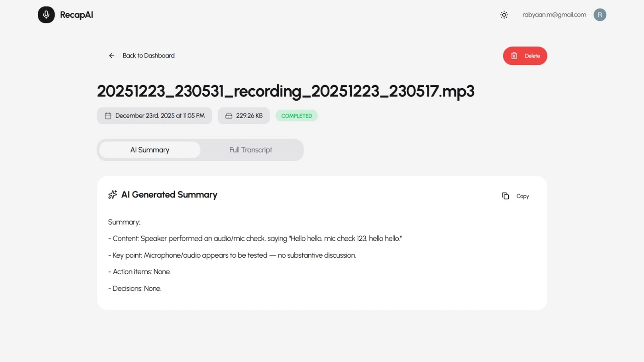The height and width of the screenshot is (362, 644).
Task: Click the calendar icon beside the date
Action: point(108,116)
